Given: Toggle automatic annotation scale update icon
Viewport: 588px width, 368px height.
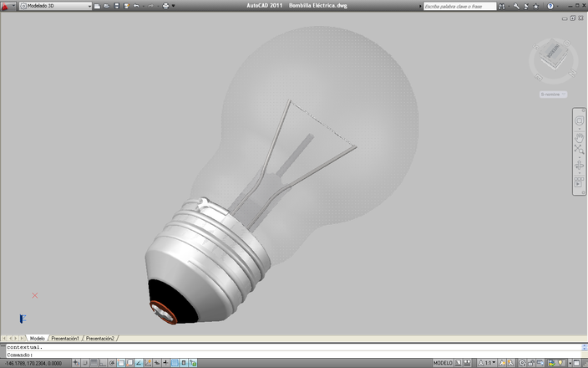Looking at the screenshot, I should pos(511,363).
